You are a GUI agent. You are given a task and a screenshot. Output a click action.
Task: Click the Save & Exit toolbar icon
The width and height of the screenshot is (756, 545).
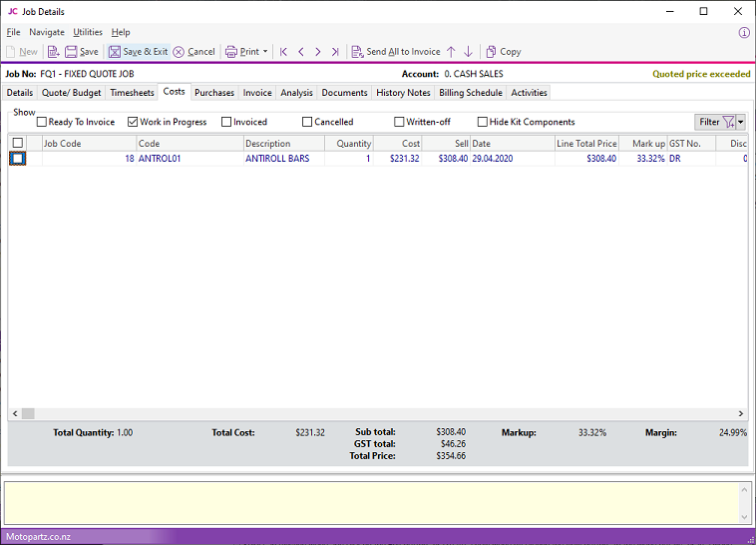[x=115, y=51]
